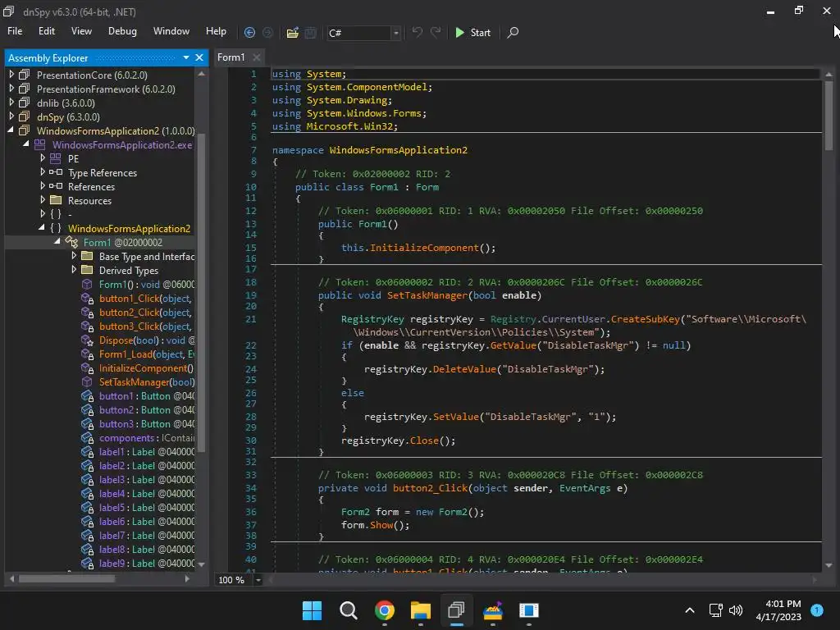Image resolution: width=840 pixels, height=630 pixels.
Task: Collapse the WindowsFormsApplication2 (1.0.0.0) assembly node
Action: click(x=11, y=130)
